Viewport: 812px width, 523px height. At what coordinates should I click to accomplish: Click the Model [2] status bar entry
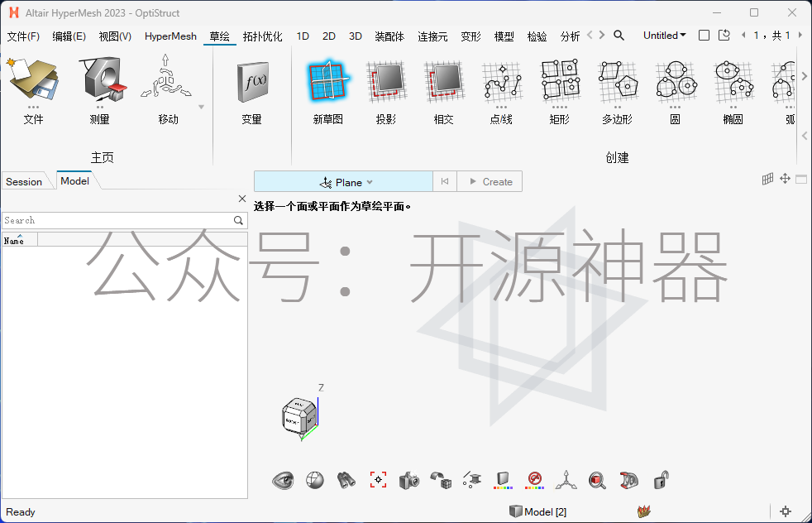click(x=538, y=511)
